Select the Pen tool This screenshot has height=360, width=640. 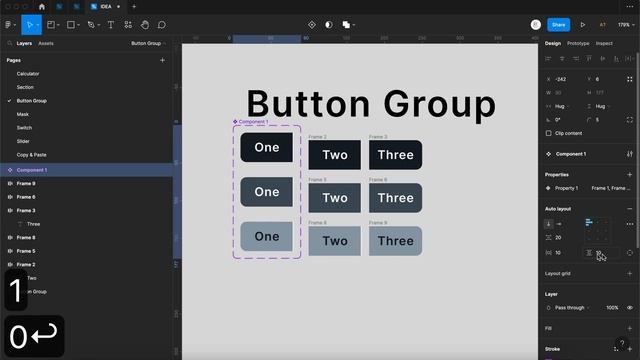click(x=91, y=25)
